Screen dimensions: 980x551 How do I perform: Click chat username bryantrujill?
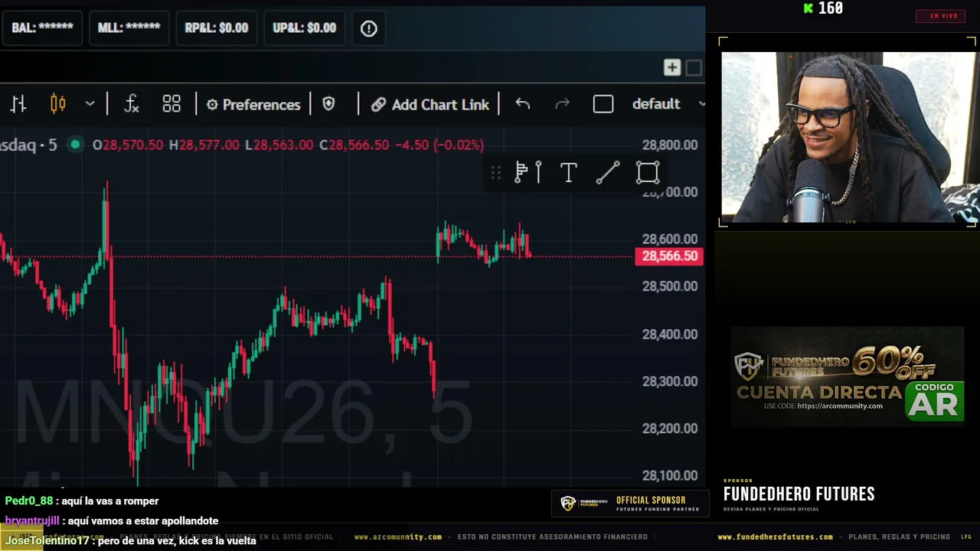click(32, 521)
